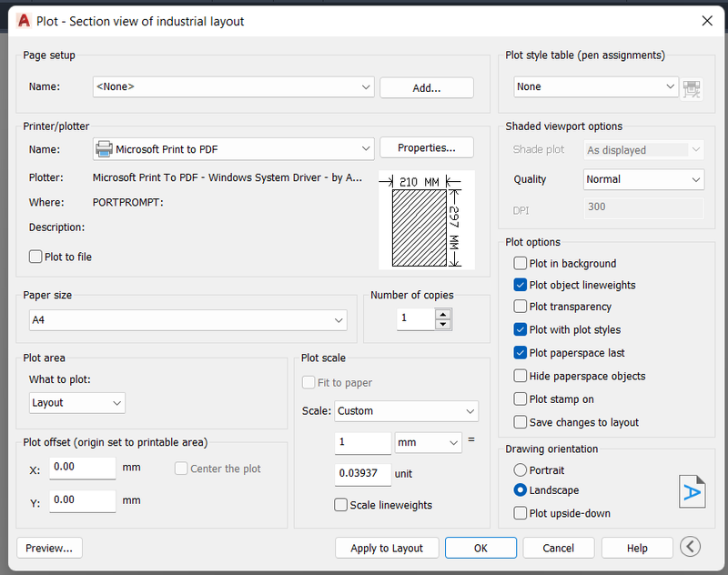Enable Scale lineweights checkbox
Viewport: 728px width, 575px height.
pyautogui.click(x=340, y=505)
